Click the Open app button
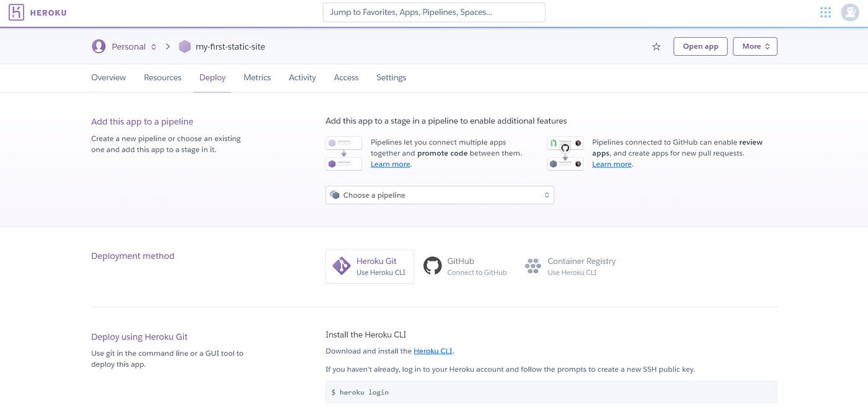 click(x=701, y=46)
